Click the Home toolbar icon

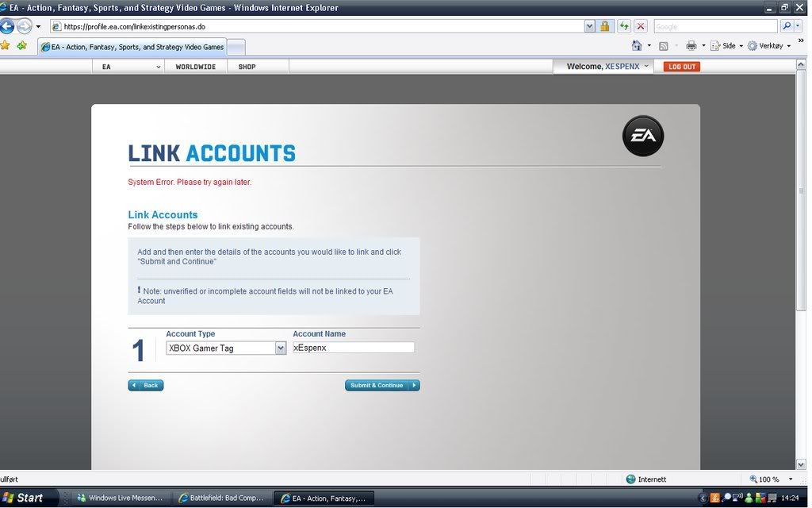tap(637, 45)
